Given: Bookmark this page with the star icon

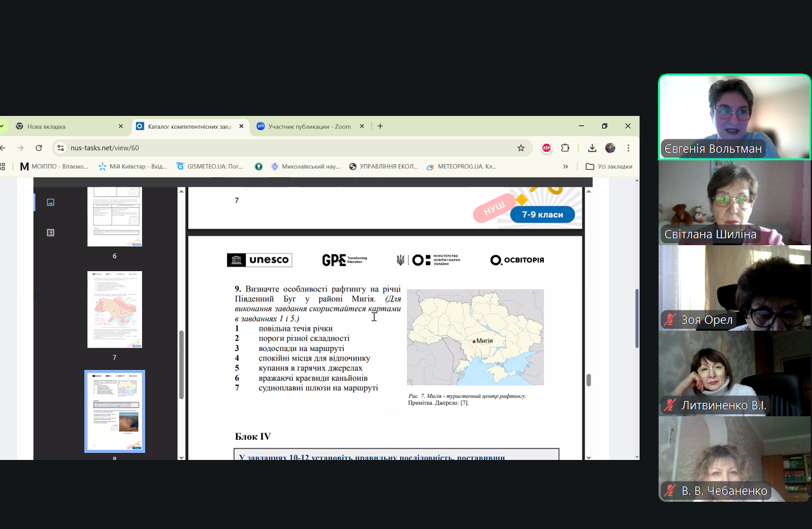Looking at the screenshot, I should pyautogui.click(x=521, y=148).
